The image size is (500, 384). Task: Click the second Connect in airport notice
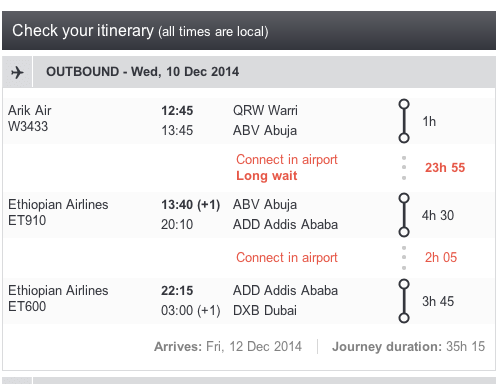287,258
